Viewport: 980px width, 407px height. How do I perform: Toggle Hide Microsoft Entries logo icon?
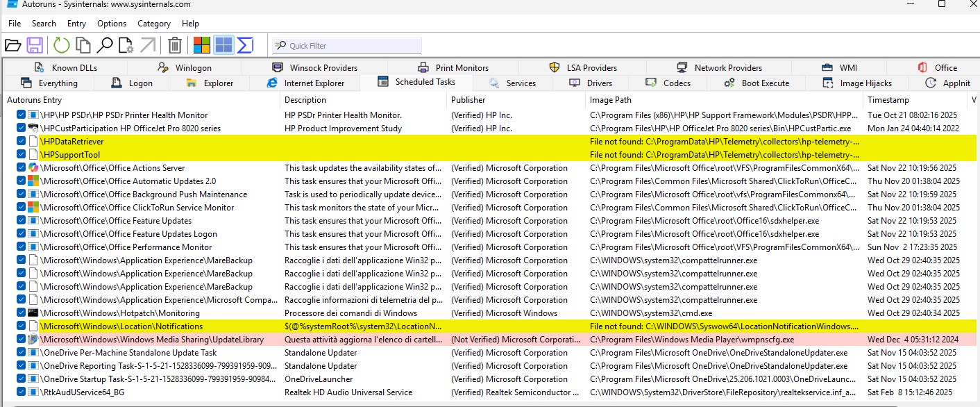click(x=201, y=44)
